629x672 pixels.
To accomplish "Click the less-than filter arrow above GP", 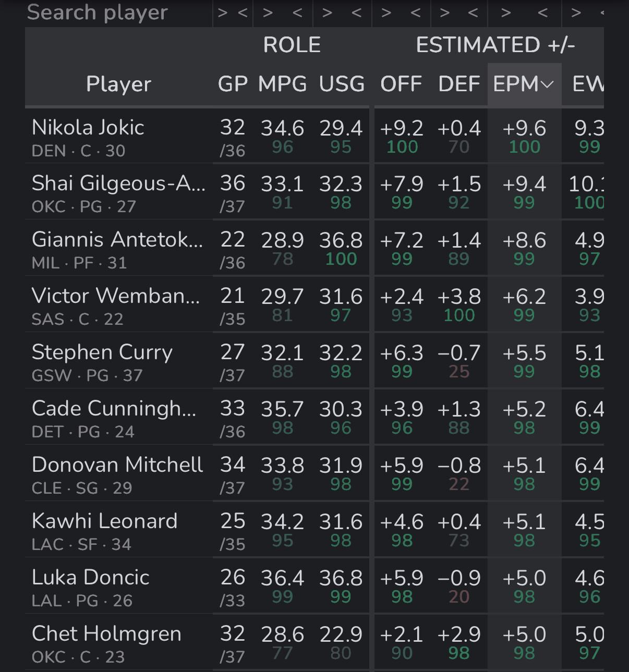I will click(x=243, y=13).
